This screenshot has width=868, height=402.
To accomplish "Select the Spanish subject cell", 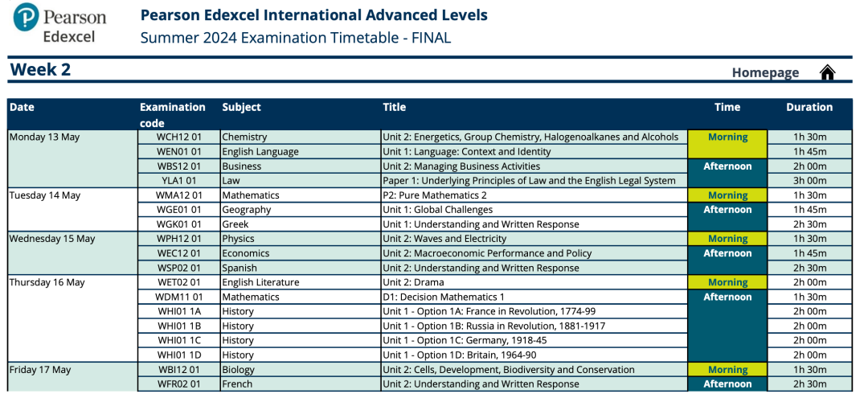I will click(x=301, y=268).
